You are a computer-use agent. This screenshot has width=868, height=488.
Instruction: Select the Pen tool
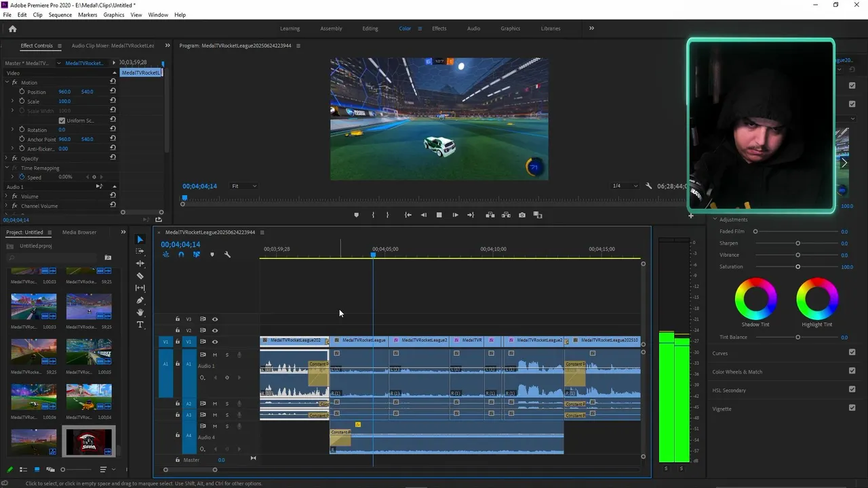[140, 300]
